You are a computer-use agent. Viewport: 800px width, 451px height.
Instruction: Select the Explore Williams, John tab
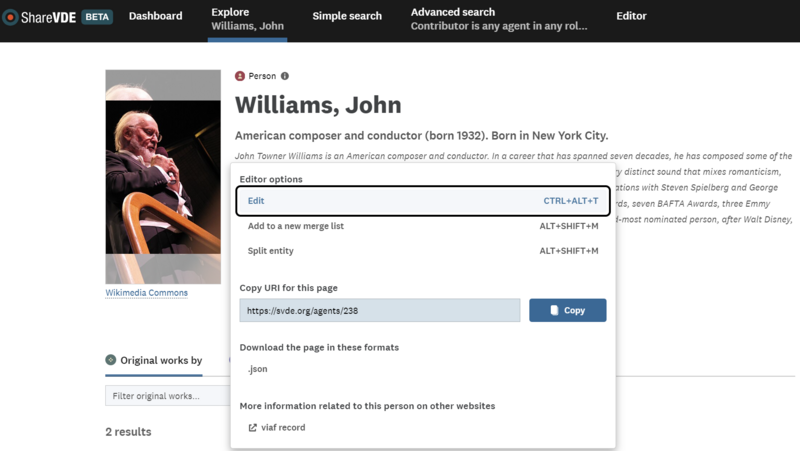click(248, 18)
